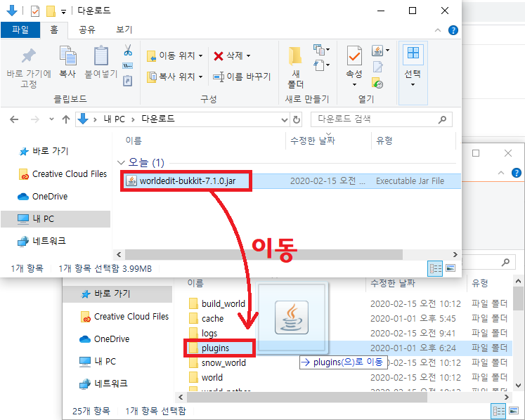Open the Move to (이동 위치) dropdown
The width and height of the screenshot is (525, 420).
click(x=175, y=55)
